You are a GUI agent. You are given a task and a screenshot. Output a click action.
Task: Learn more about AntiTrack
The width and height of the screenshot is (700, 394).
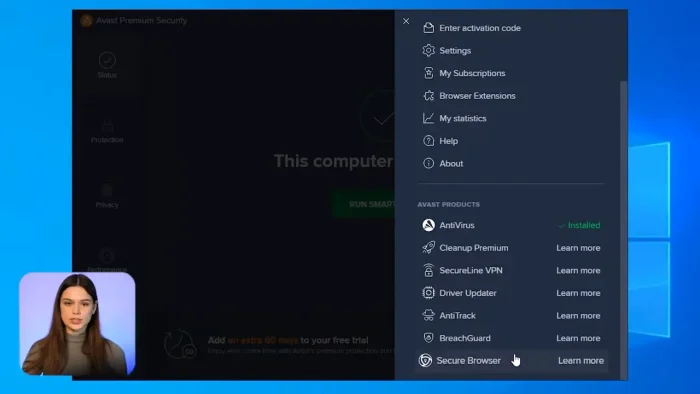click(578, 315)
